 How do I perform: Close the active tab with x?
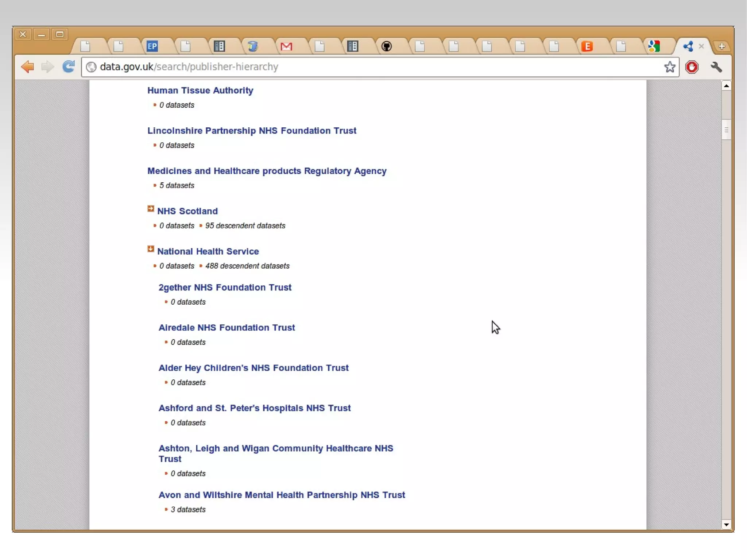701,46
